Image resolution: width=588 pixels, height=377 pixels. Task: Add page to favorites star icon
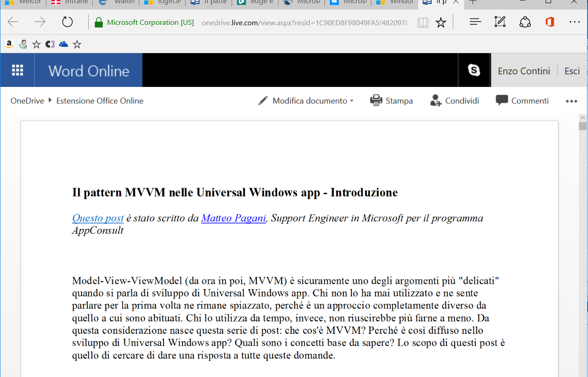pos(441,23)
